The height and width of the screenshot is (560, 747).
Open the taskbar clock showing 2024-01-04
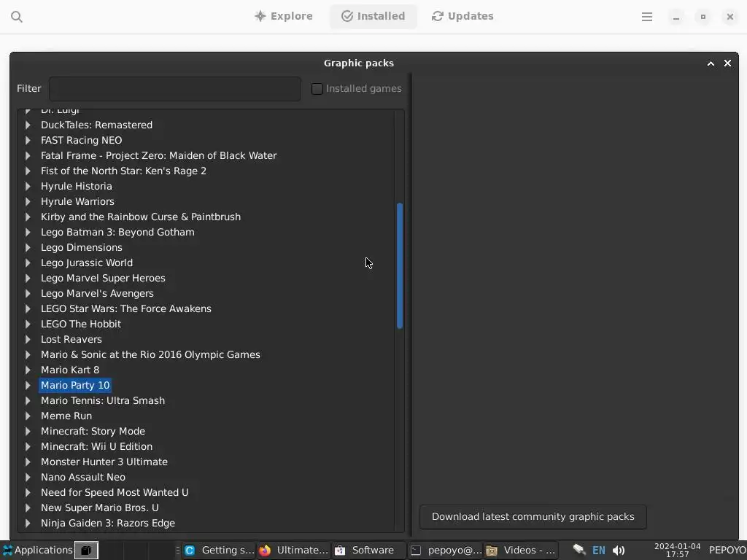point(677,551)
